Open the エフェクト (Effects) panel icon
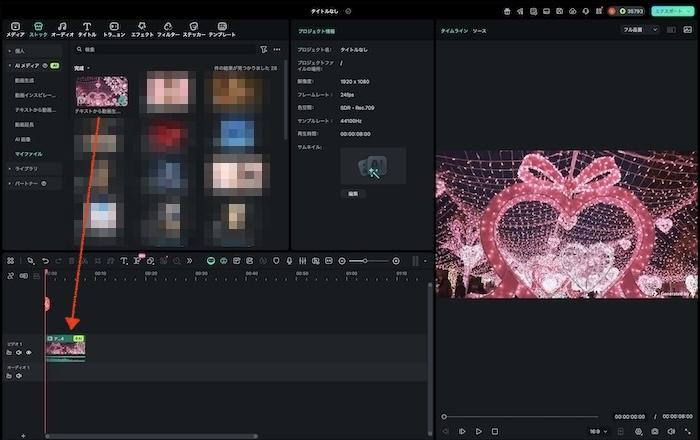The height and width of the screenshot is (440, 700). coord(140,27)
